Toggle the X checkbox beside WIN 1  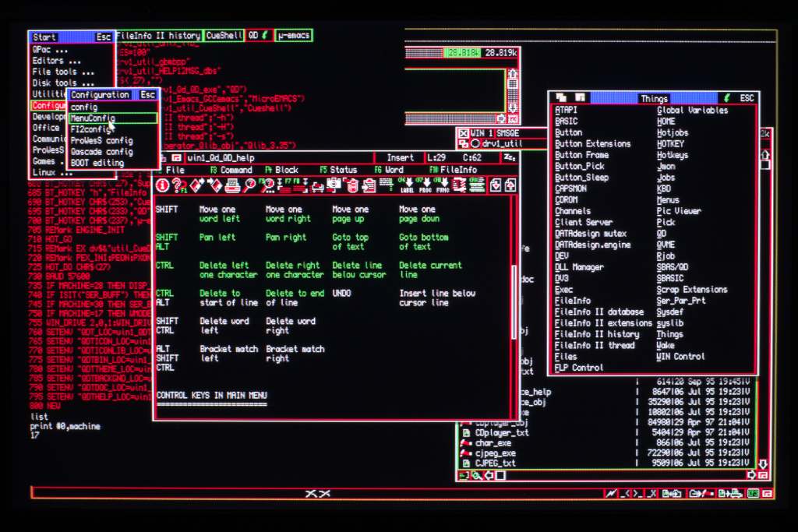pos(463,133)
